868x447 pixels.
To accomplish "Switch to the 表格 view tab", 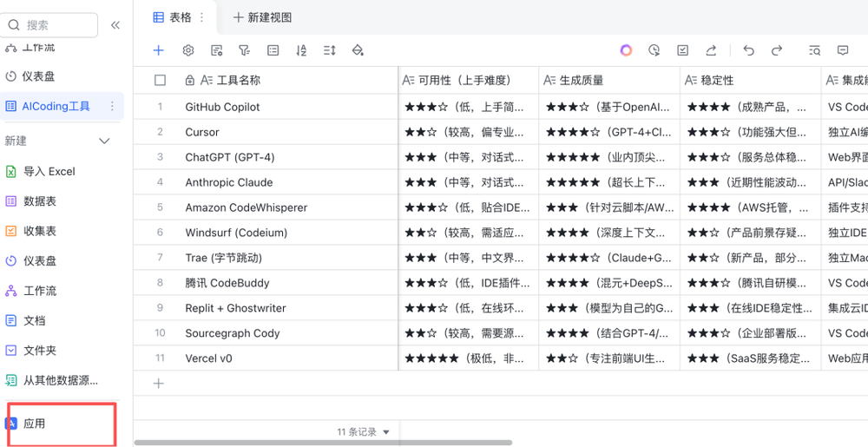I will click(x=174, y=17).
